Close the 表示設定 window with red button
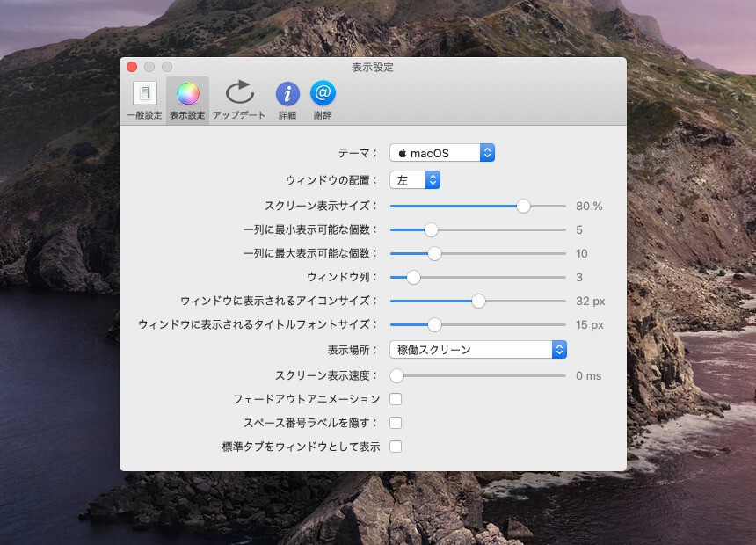The height and width of the screenshot is (545, 756). pos(132,67)
